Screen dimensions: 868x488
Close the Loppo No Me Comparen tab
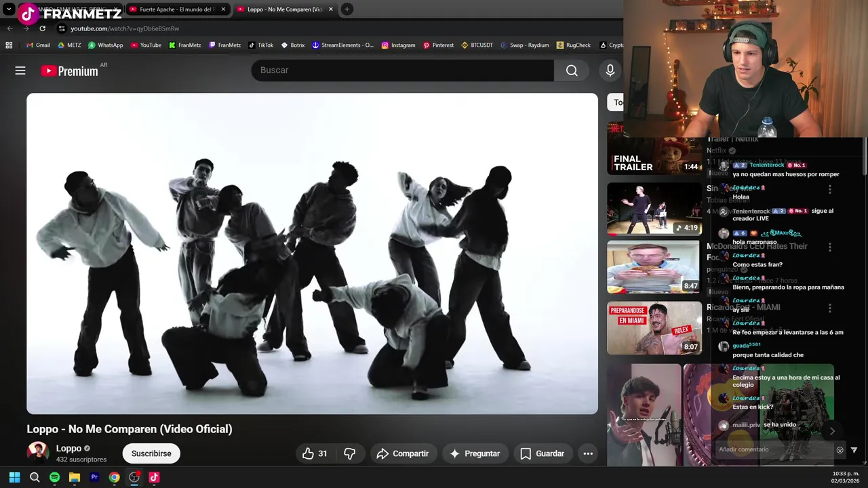(x=331, y=9)
